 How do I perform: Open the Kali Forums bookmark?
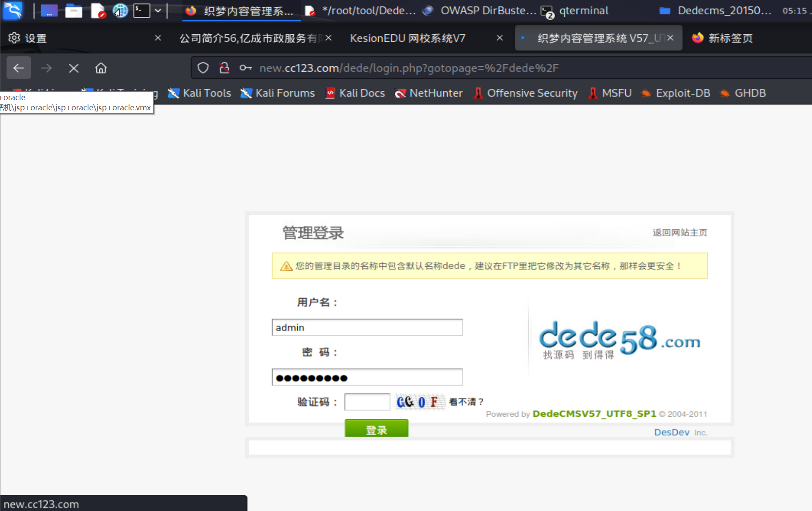[x=277, y=93]
